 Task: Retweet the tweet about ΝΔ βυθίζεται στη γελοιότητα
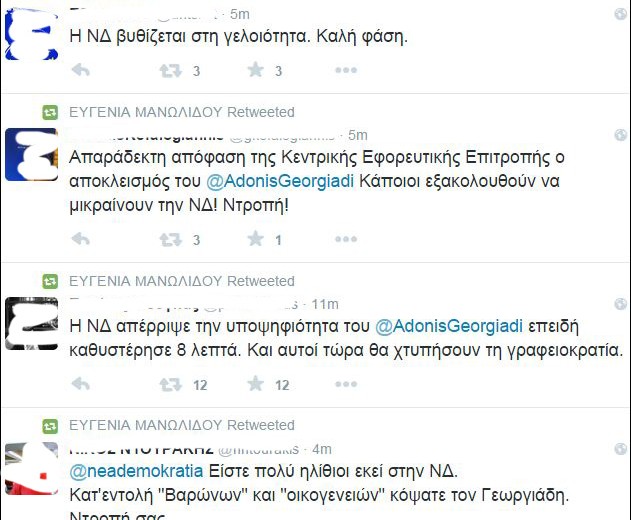click(x=171, y=71)
